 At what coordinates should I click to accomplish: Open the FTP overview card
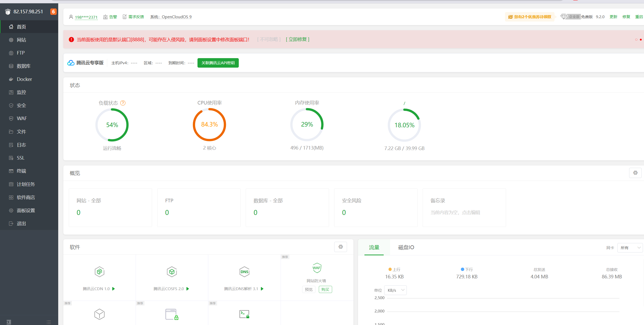click(199, 208)
